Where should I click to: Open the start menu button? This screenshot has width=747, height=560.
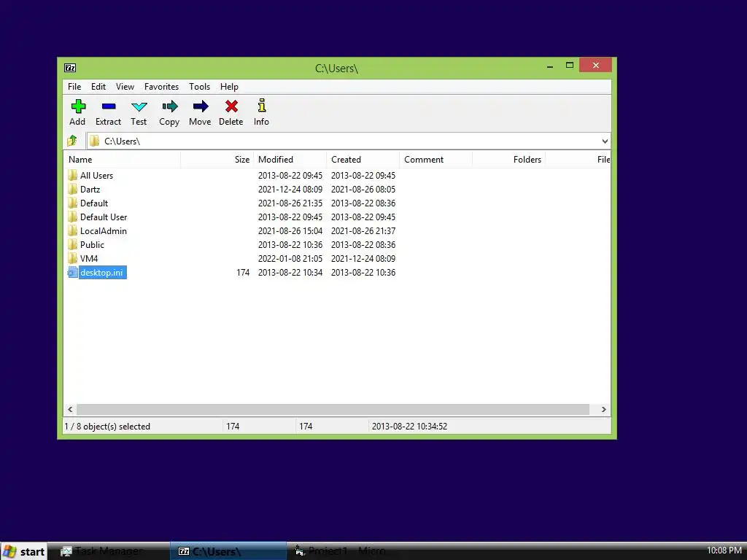coord(24,551)
